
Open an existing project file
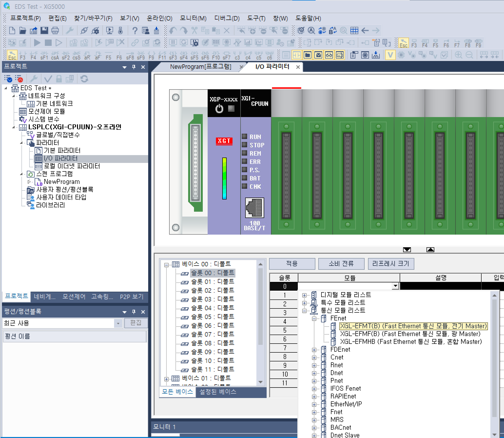[x=22, y=30]
